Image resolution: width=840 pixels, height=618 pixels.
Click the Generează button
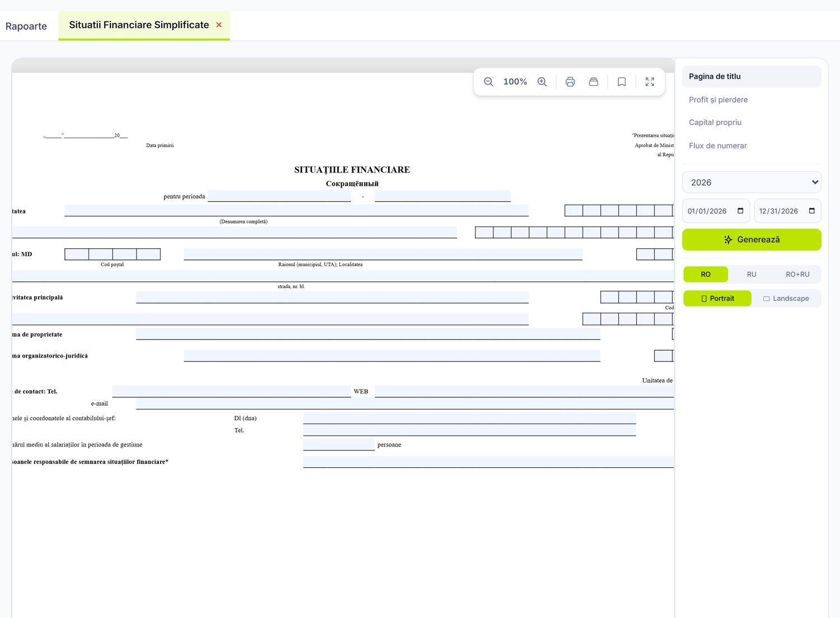(x=752, y=239)
